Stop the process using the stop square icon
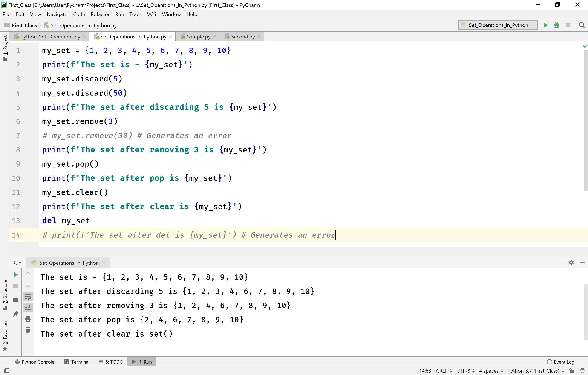The height and width of the screenshot is (375, 588). tap(15, 286)
